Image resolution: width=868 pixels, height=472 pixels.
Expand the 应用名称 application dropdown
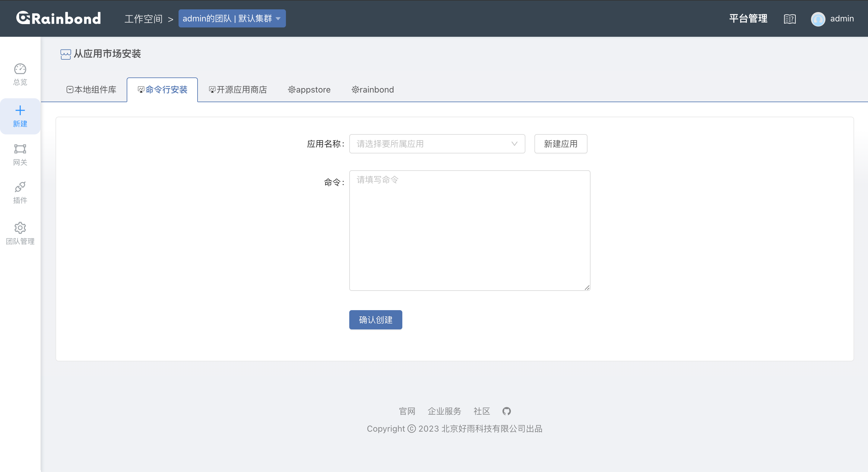[437, 144]
